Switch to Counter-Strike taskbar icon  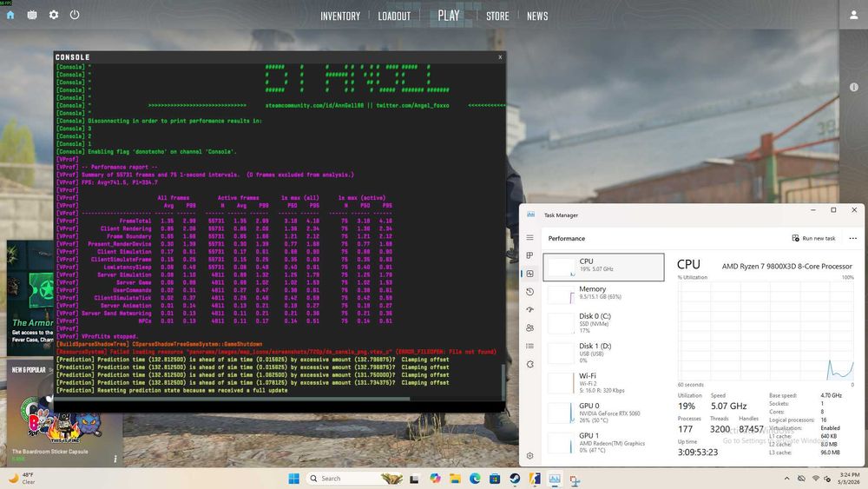pos(535,479)
